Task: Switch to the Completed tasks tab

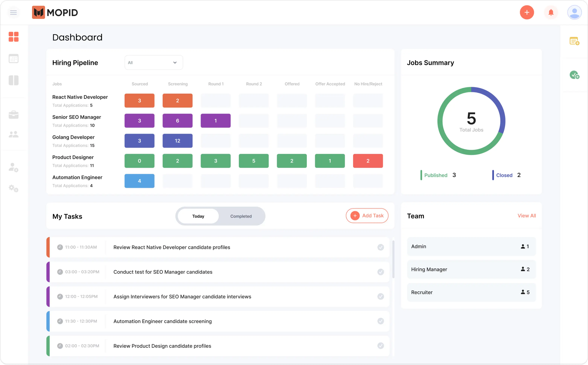Action: point(241,216)
